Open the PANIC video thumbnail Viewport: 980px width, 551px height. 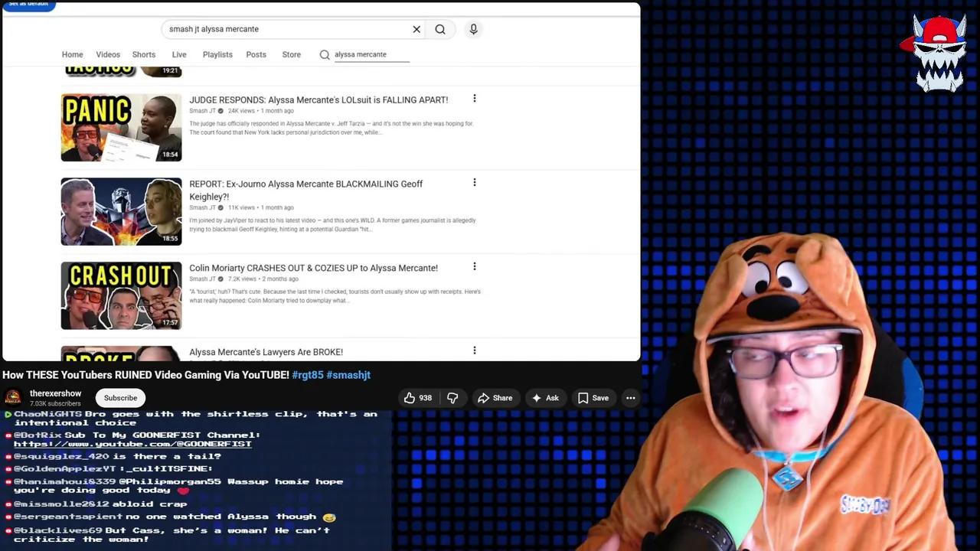pos(121,128)
